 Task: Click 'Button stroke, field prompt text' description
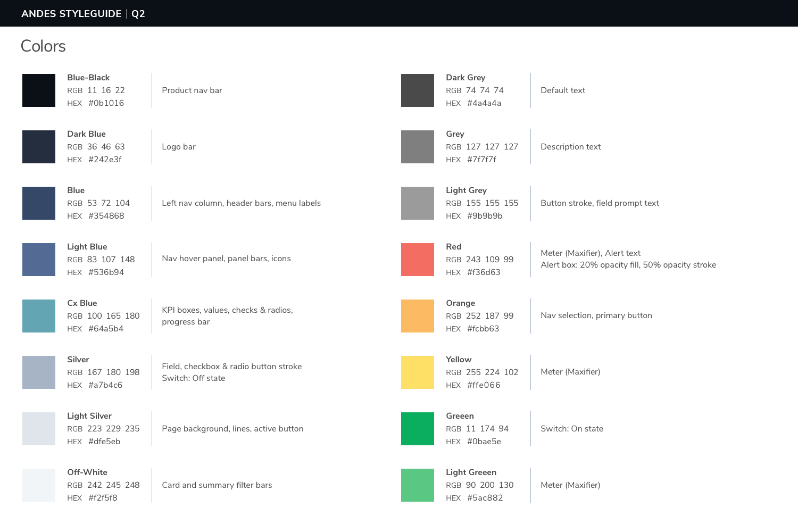[600, 203]
